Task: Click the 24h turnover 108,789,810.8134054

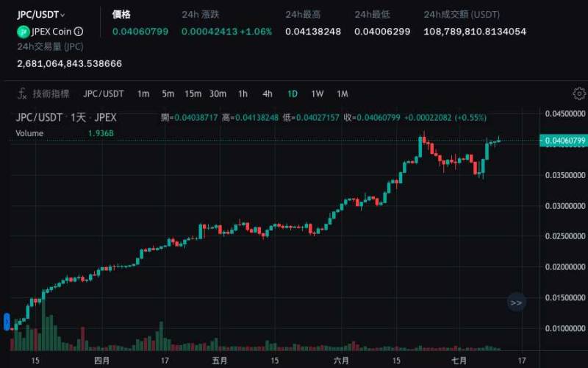Action: [475, 32]
